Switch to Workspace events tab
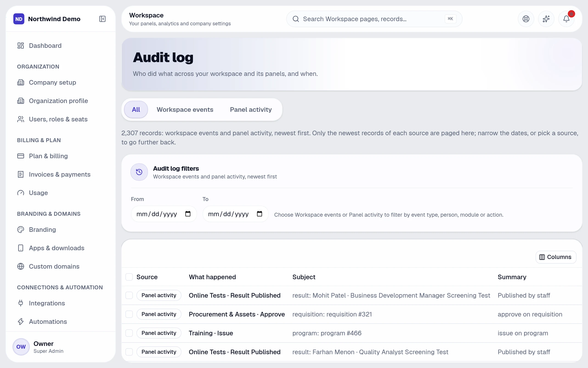 pyautogui.click(x=185, y=109)
